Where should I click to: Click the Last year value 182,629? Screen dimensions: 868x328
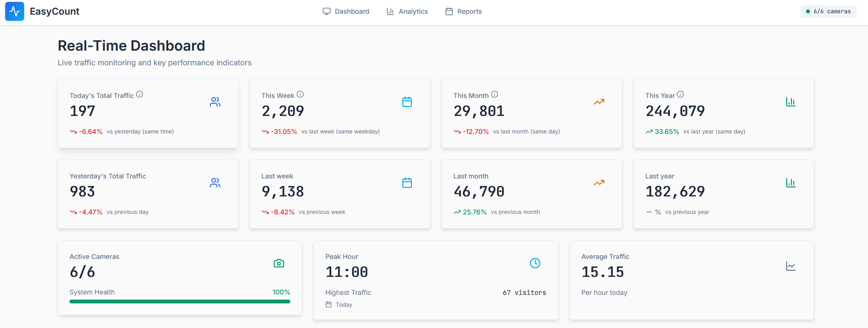tap(675, 192)
